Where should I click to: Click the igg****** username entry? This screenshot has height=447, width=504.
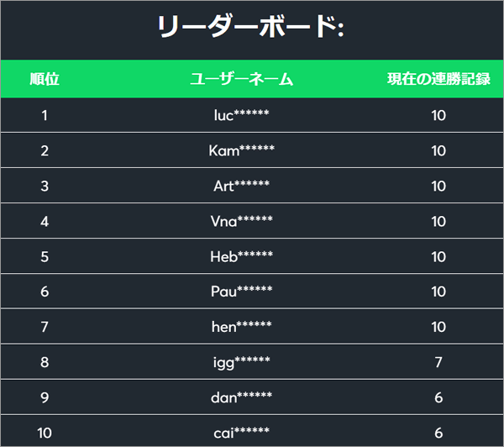point(241,362)
